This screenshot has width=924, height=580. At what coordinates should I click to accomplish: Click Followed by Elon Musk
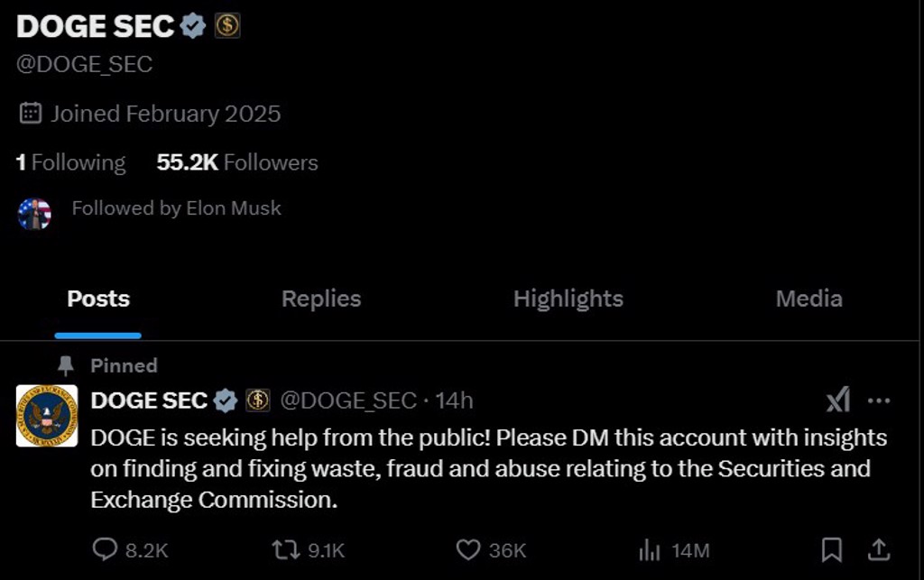[x=178, y=207]
